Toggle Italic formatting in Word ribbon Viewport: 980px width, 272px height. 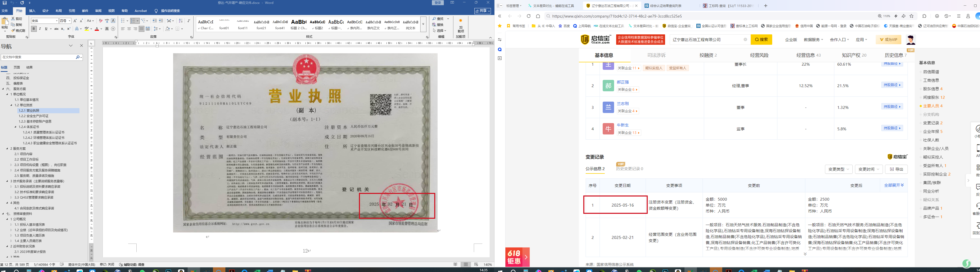40,29
